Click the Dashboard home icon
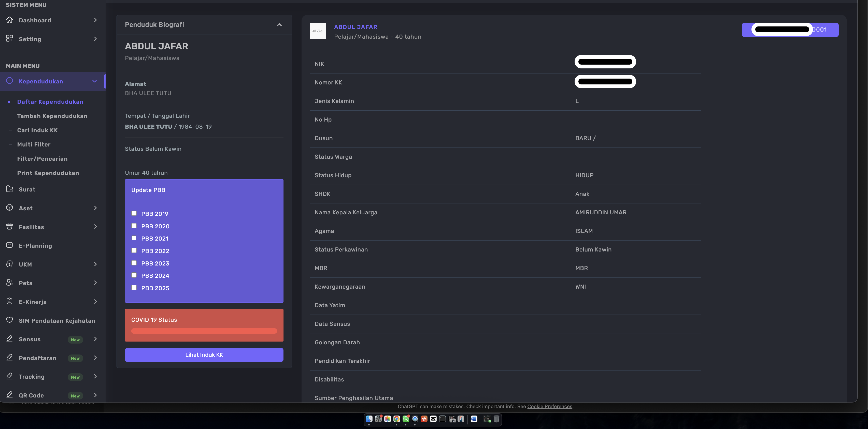Viewport: 868px width, 429px height. [9, 20]
